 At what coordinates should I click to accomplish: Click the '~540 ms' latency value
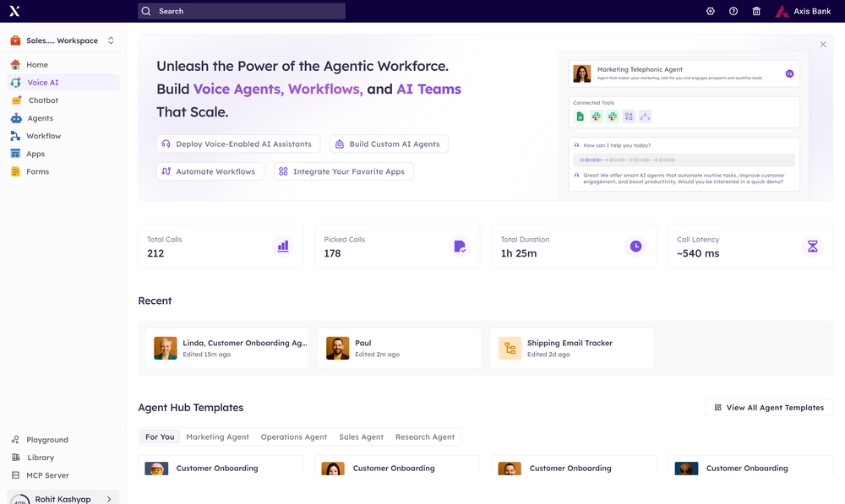point(698,253)
